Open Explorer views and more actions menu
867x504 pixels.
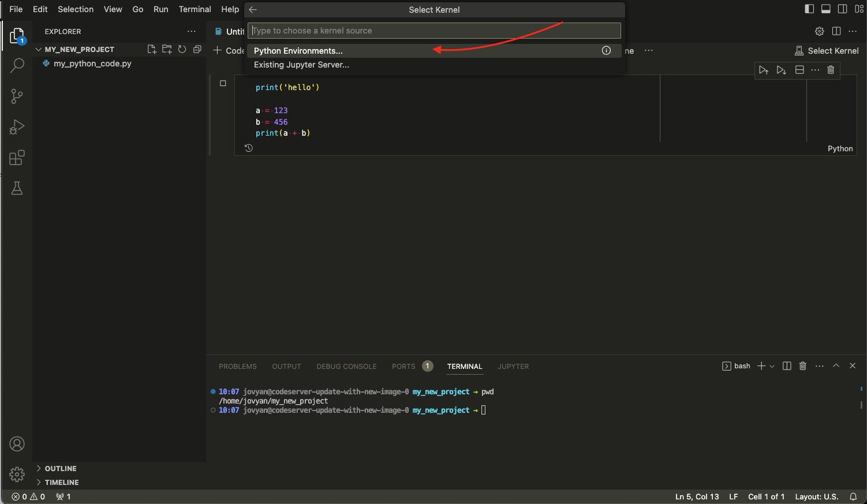192,31
